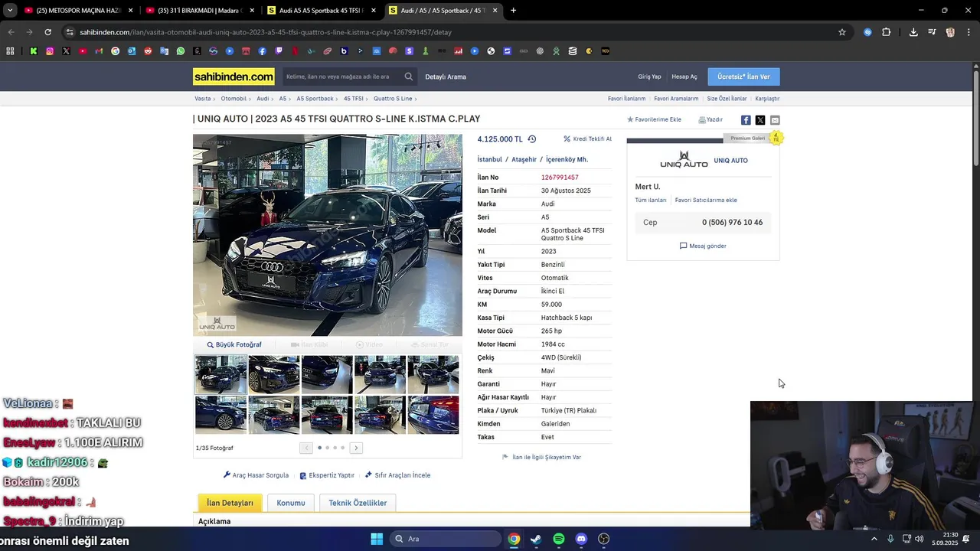Click İlan ile İlgili Şikayetim Var link
Viewport: 980px width, 551px height.
pos(541,457)
